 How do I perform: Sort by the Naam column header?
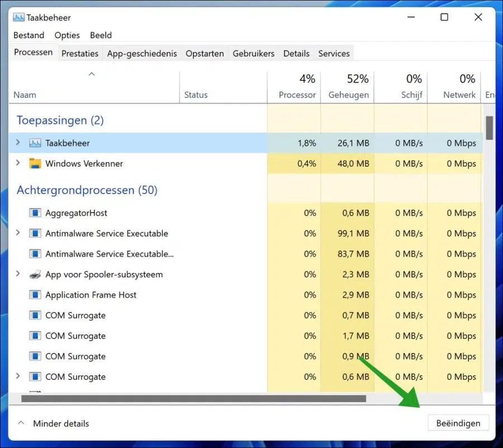coord(94,87)
